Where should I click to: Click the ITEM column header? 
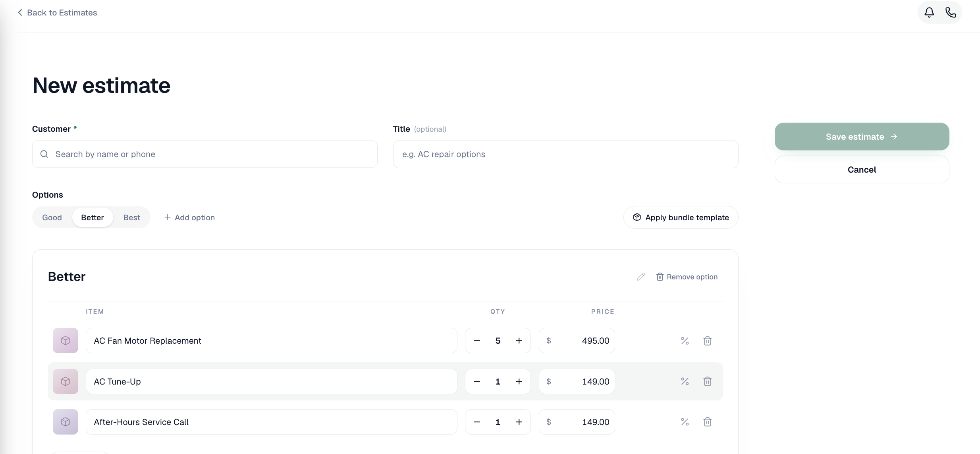(95, 312)
